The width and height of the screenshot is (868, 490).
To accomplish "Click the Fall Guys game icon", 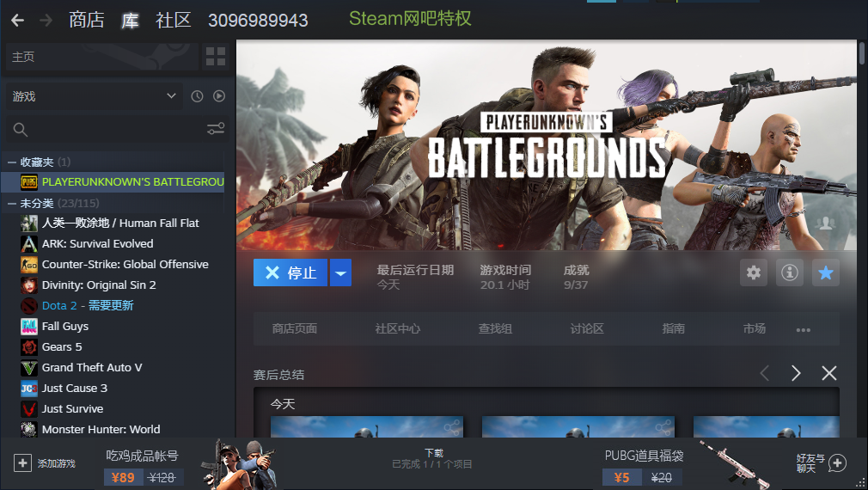I will tap(28, 326).
